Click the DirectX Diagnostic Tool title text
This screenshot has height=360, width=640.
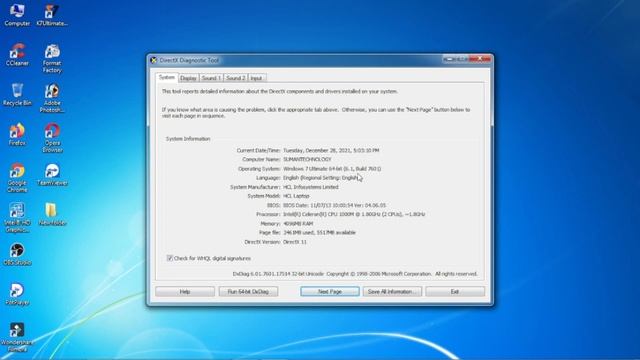point(189,60)
